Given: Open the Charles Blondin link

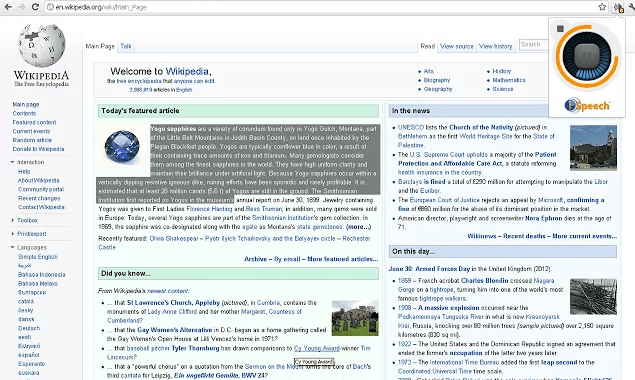Looking at the screenshot, I should [x=484, y=281].
